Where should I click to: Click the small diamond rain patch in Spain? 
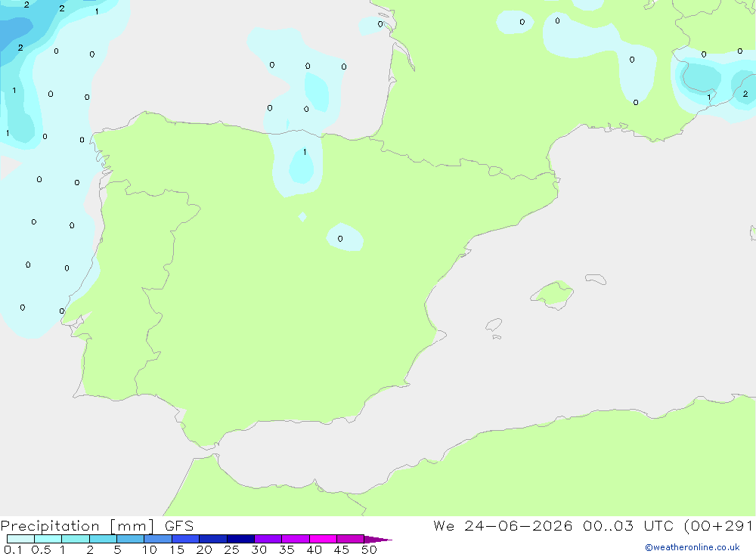point(302,217)
